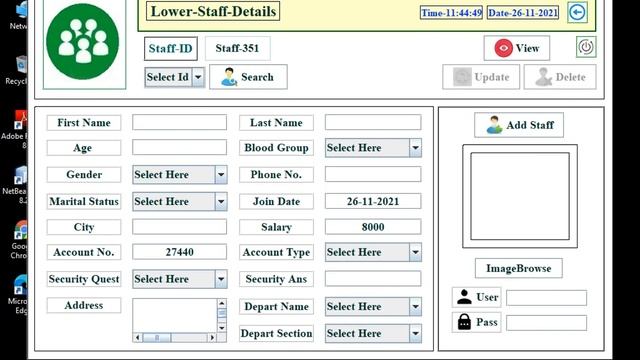This screenshot has width=640, height=360.
Task: Click the Time-11:44:49 display
Action: pyautogui.click(x=451, y=13)
